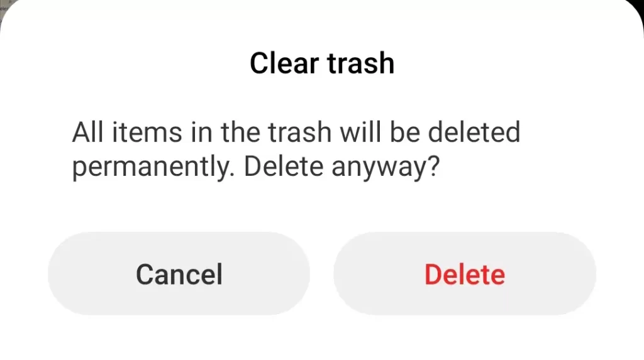644x360 pixels.
Task: Click the word "trash" in the title
Action: [x=360, y=63]
